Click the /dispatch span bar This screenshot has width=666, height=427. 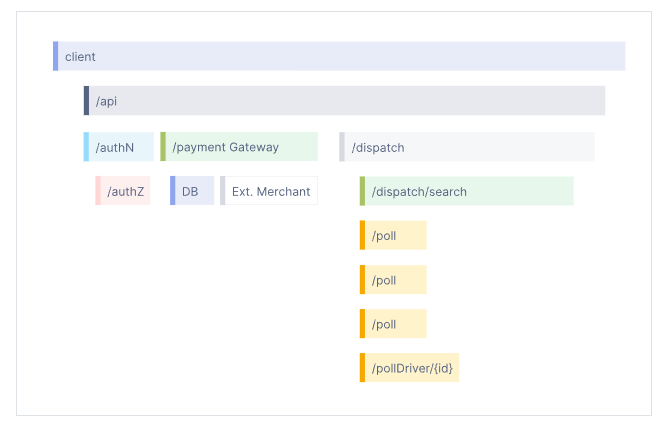(468, 147)
